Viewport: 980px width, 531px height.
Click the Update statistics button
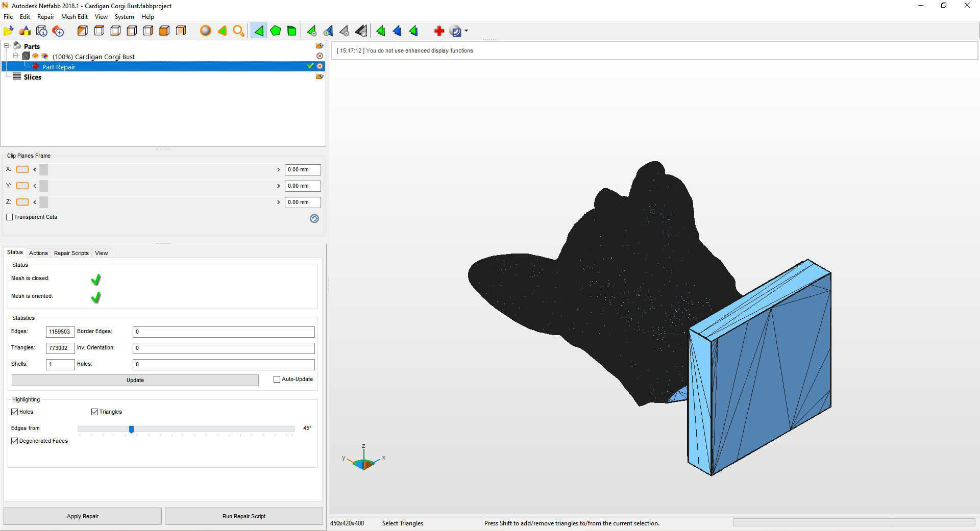(135, 381)
